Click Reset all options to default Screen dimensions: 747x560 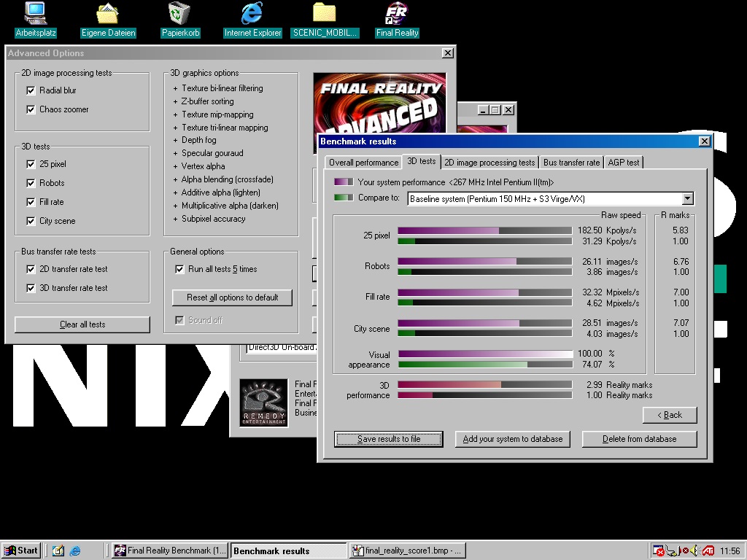(x=233, y=297)
